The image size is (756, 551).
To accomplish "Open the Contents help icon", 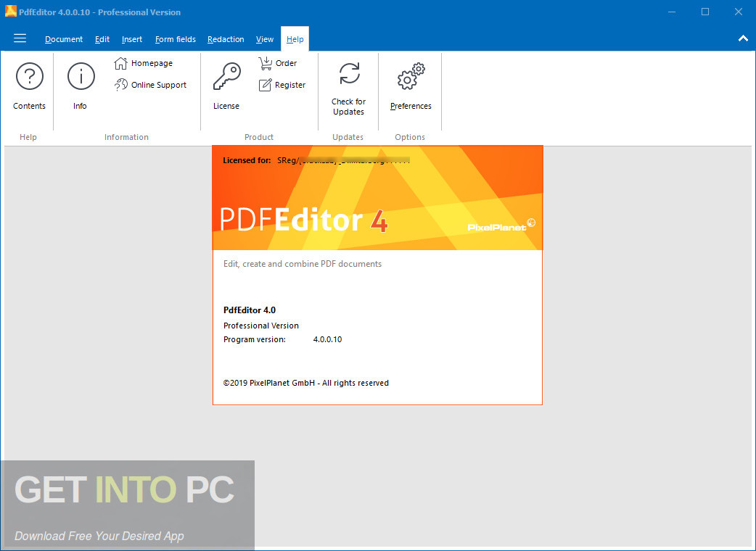I will pyautogui.click(x=30, y=77).
